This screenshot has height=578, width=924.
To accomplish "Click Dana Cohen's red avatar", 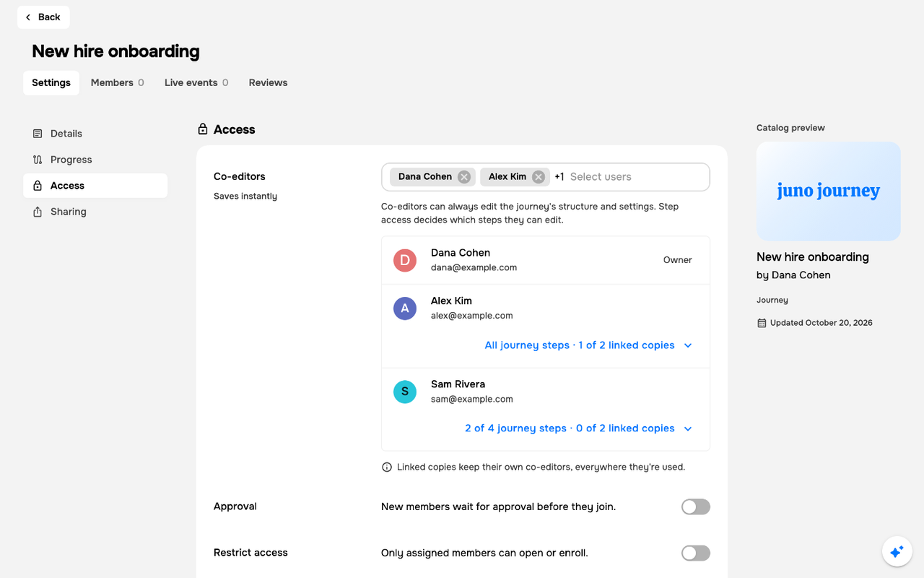I will [405, 260].
